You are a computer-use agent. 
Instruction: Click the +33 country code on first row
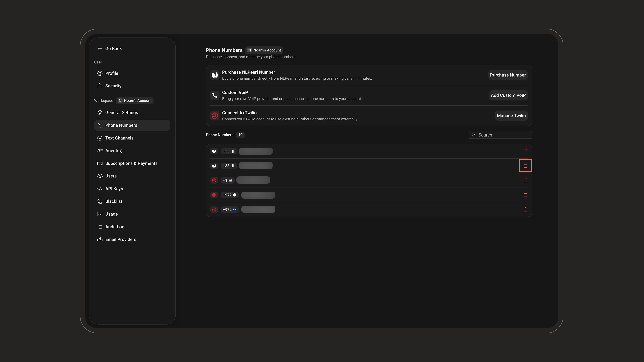coord(229,151)
